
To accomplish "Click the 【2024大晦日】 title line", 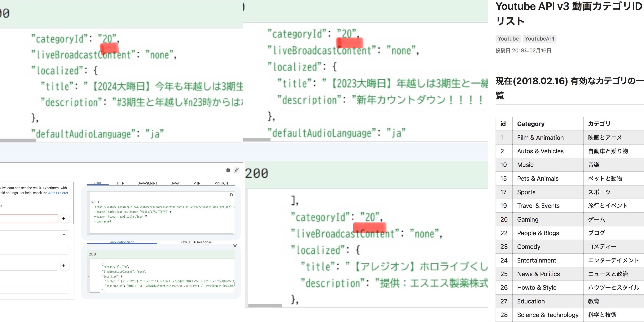I will point(142,86).
